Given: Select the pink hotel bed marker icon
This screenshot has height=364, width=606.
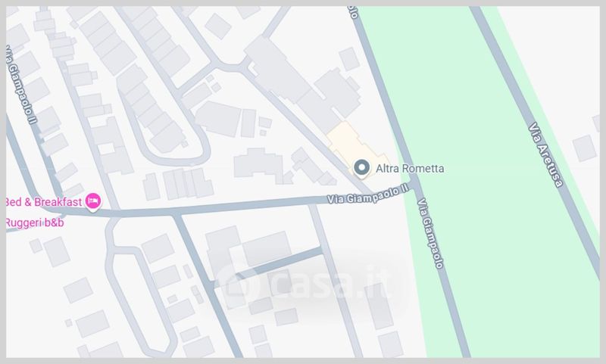Looking at the screenshot, I should (93, 202).
